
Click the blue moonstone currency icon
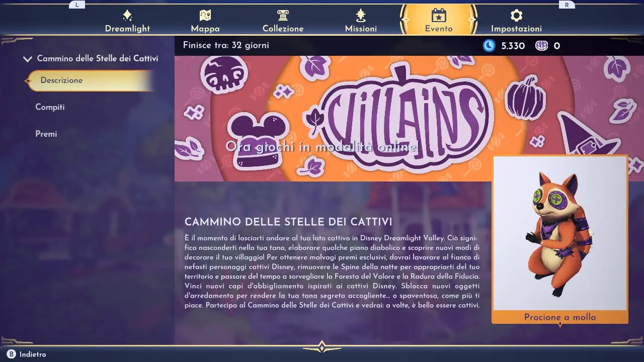tap(489, 46)
